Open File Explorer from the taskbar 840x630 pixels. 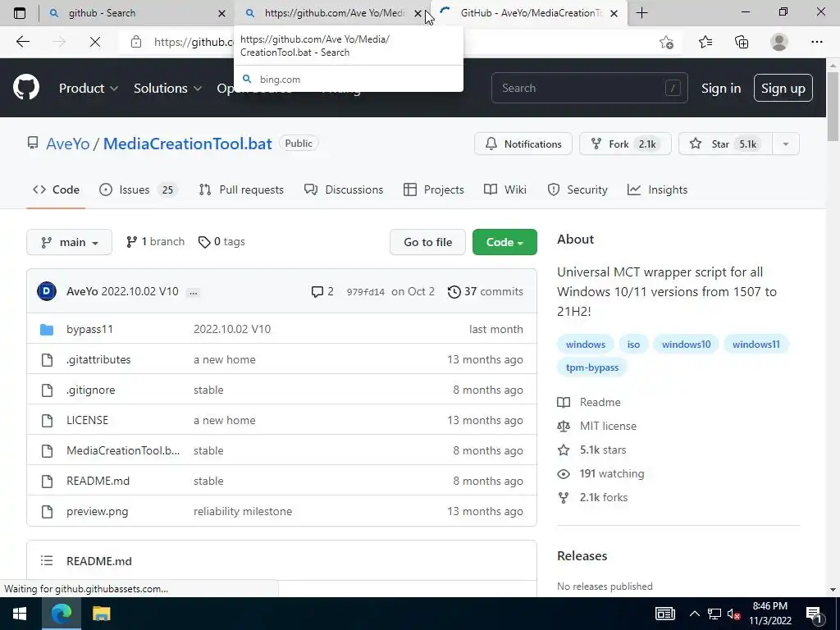(x=101, y=614)
